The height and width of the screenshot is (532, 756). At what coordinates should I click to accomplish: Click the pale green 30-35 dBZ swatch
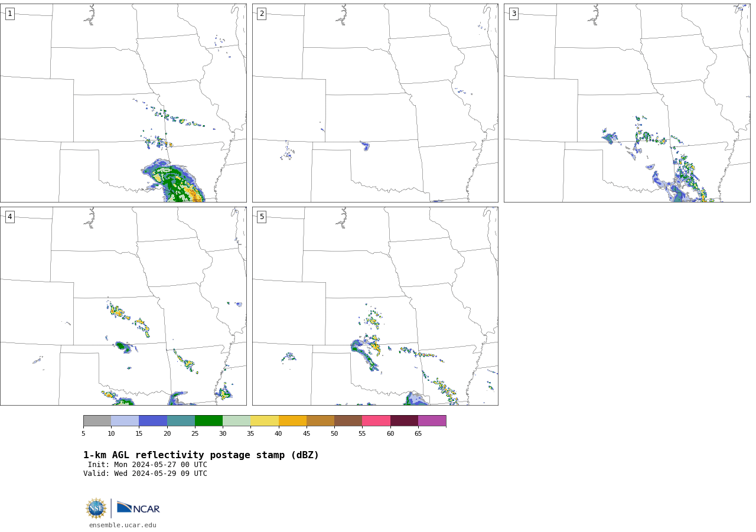coord(236,420)
